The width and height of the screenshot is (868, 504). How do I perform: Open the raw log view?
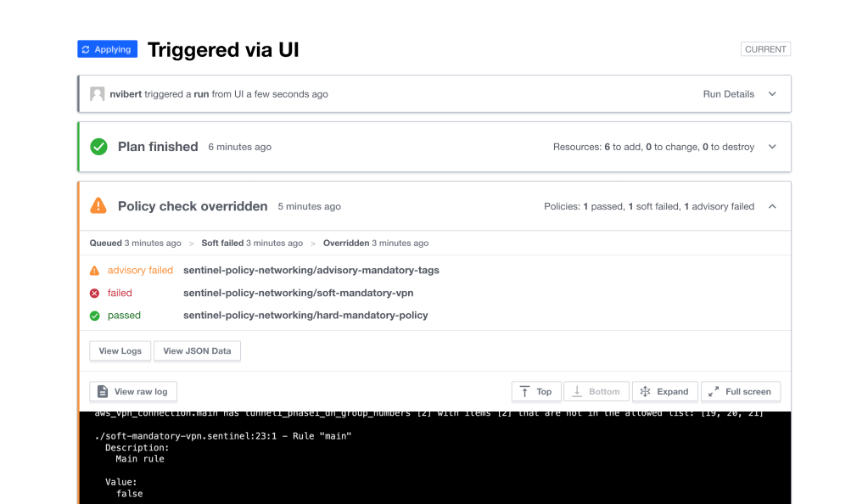click(x=133, y=391)
